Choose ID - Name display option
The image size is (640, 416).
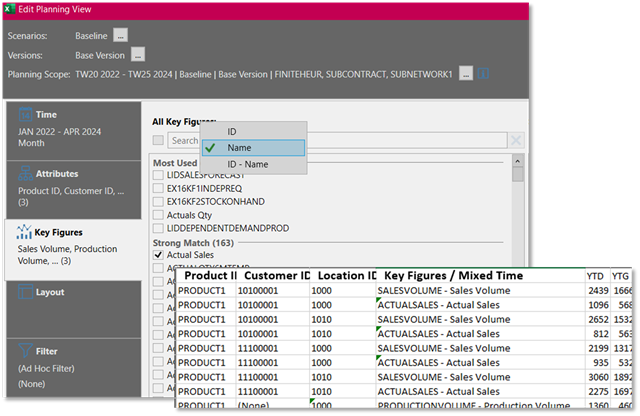pyautogui.click(x=254, y=164)
